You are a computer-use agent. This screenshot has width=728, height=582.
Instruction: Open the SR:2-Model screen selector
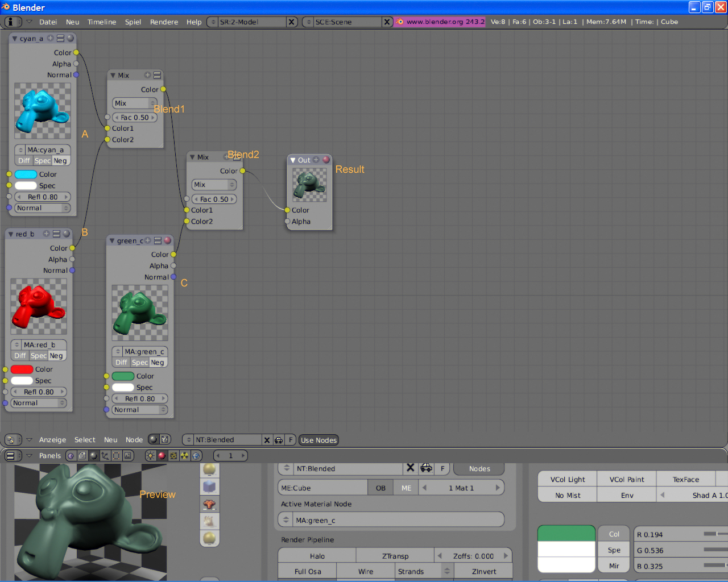pos(213,22)
